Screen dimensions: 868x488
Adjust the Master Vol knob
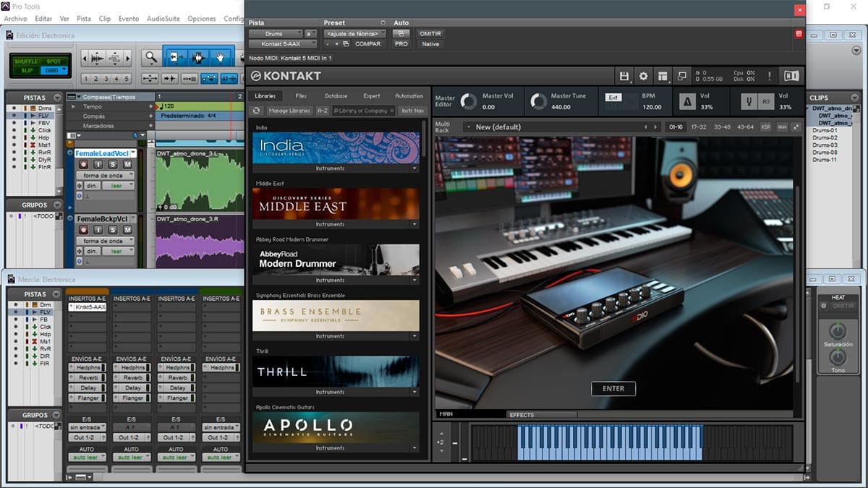click(469, 101)
